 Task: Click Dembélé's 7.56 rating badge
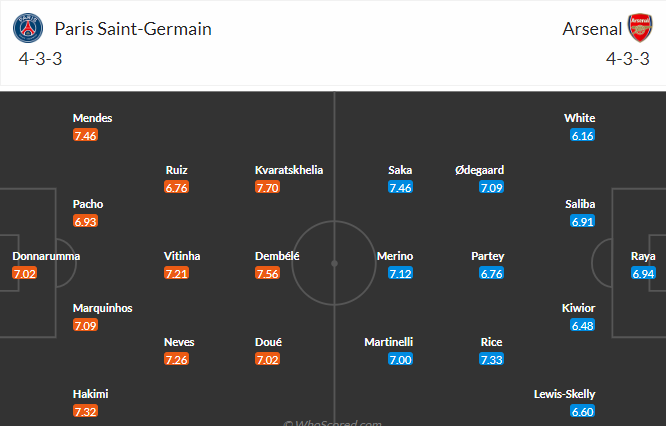pos(267,273)
